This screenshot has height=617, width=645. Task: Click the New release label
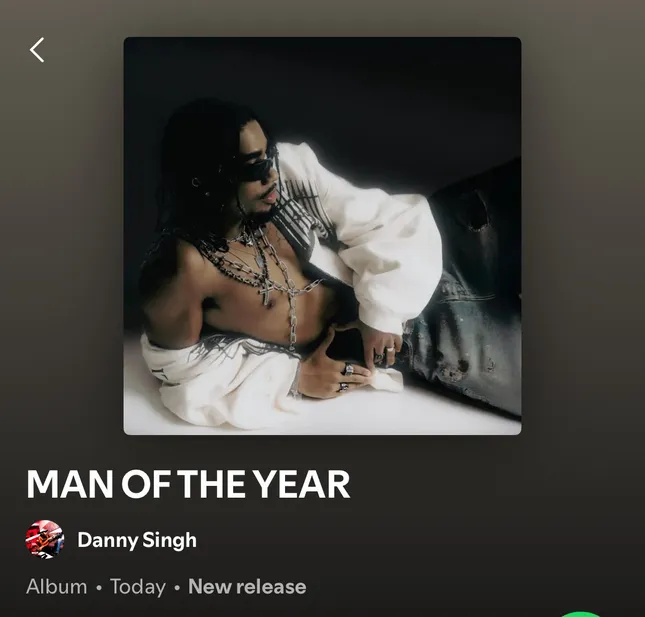[247, 587]
